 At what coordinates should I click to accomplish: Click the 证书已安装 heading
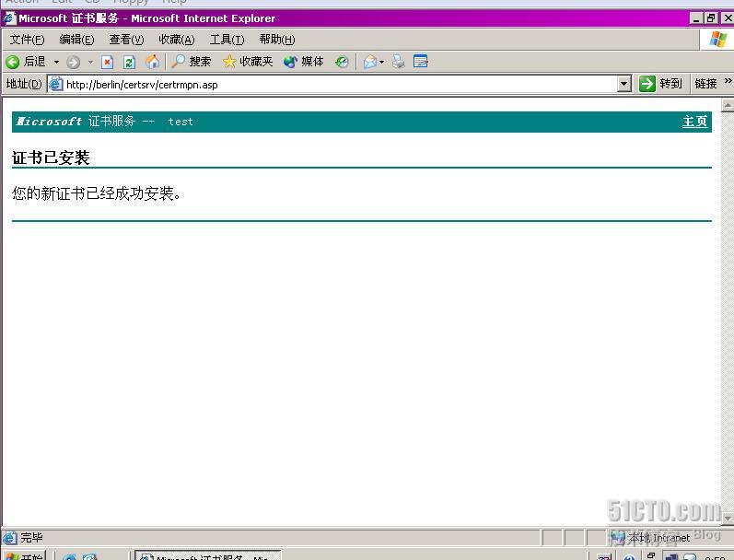(x=51, y=157)
